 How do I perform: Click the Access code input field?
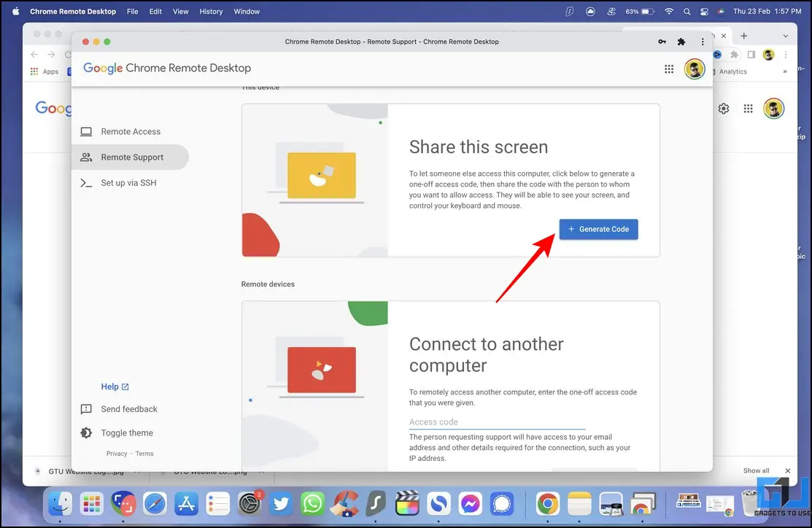tap(497, 422)
